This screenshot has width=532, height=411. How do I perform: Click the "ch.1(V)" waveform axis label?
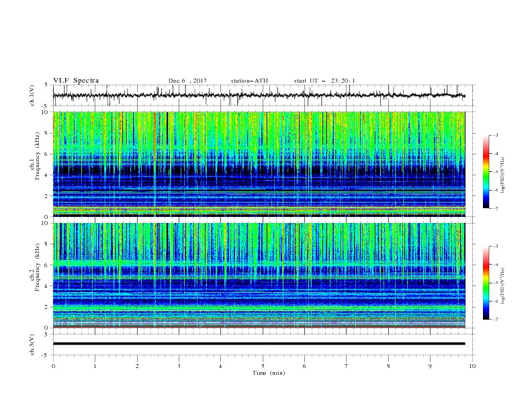coord(32,95)
